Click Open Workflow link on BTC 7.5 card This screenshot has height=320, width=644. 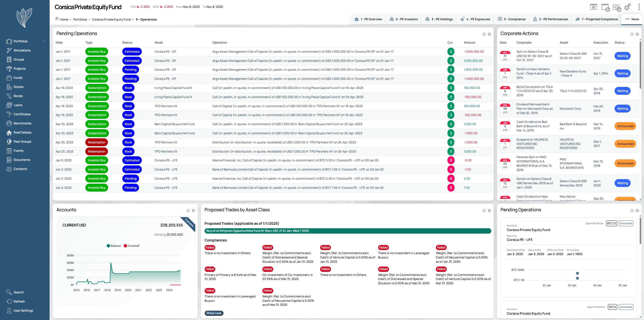point(594,223)
